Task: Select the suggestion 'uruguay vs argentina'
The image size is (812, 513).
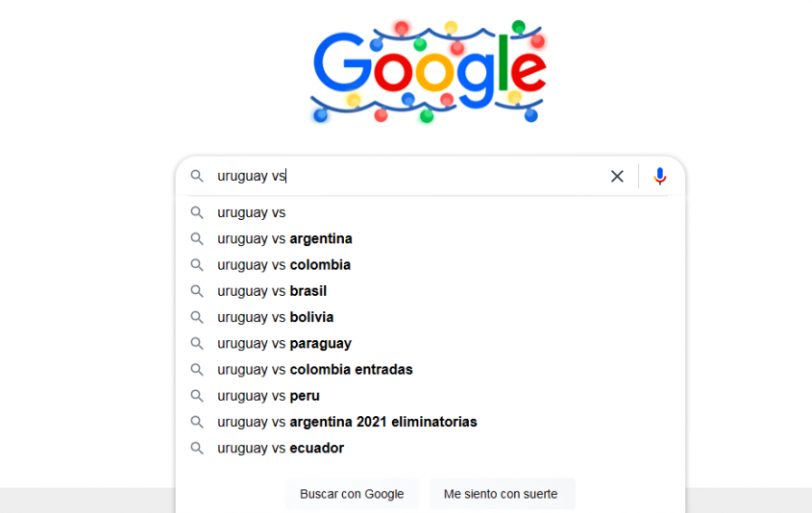Action: 431,238
